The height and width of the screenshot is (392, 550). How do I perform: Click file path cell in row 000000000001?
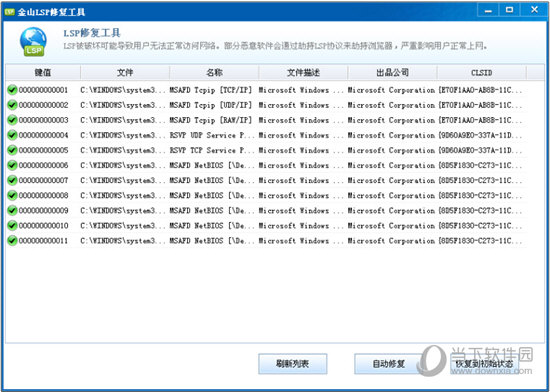pos(123,90)
